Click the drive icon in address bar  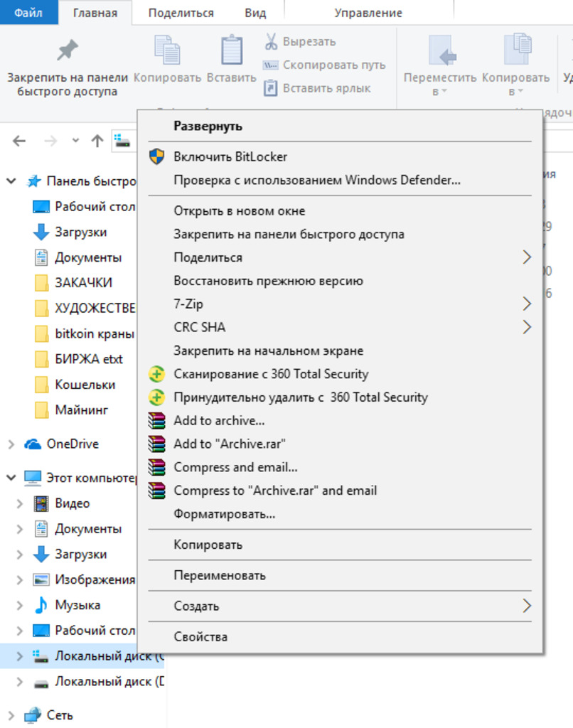[x=122, y=140]
